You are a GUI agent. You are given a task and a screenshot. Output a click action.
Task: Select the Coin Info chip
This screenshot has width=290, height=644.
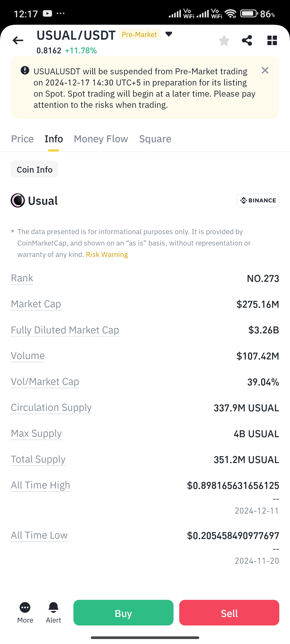point(34,170)
